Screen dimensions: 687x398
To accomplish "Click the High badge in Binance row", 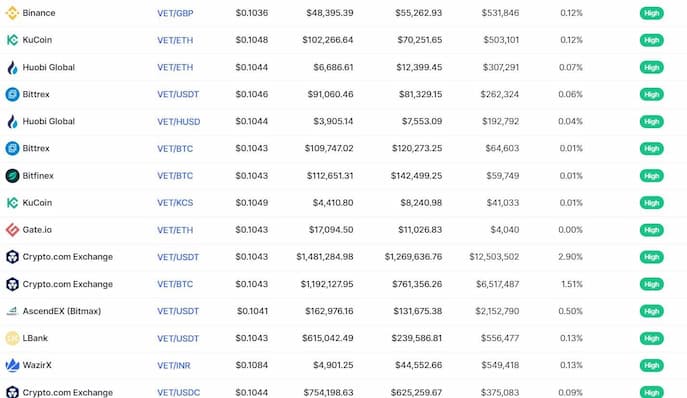I will tap(652, 13).
